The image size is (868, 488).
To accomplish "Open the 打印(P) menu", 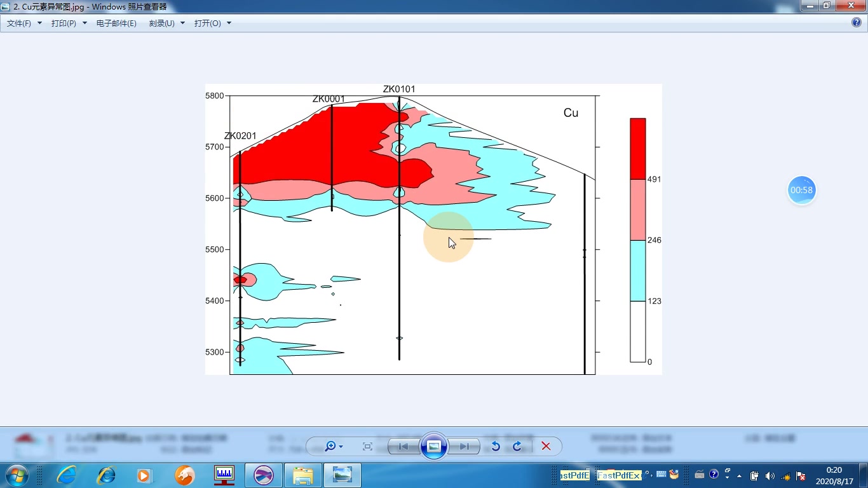I will coord(64,23).
